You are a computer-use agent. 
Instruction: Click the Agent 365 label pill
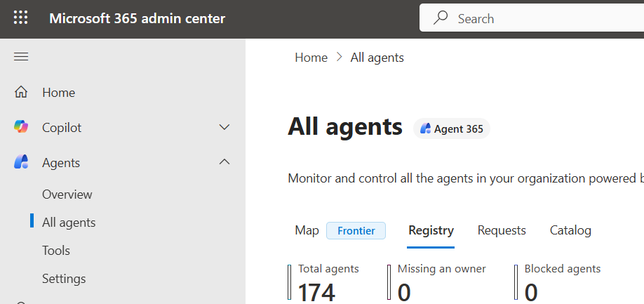click(x=452, y=128)
